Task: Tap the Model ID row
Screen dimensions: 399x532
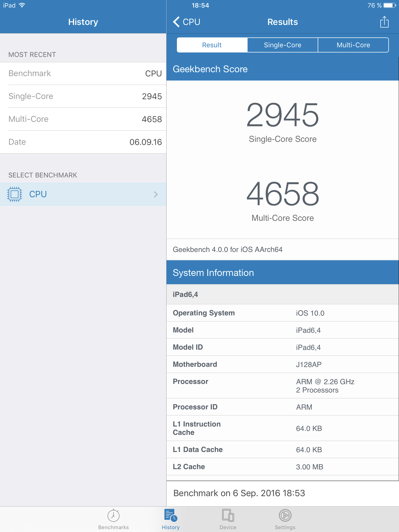Action: tap(283, 347)
